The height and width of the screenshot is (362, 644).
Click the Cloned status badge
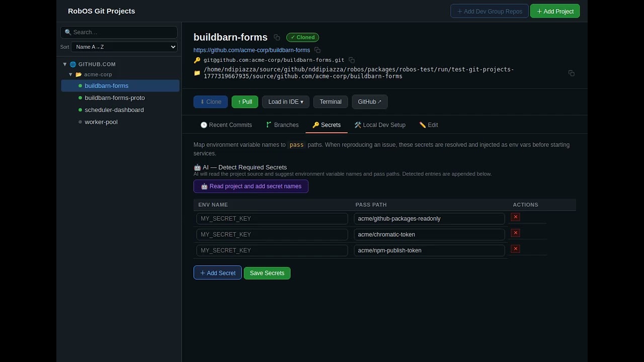pos(302,37)
